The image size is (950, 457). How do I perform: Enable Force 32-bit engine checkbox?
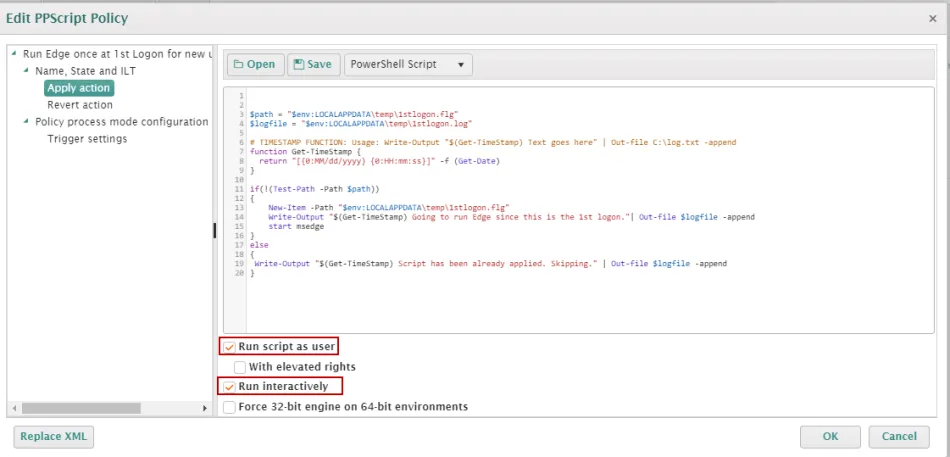(x=230, y=407)
